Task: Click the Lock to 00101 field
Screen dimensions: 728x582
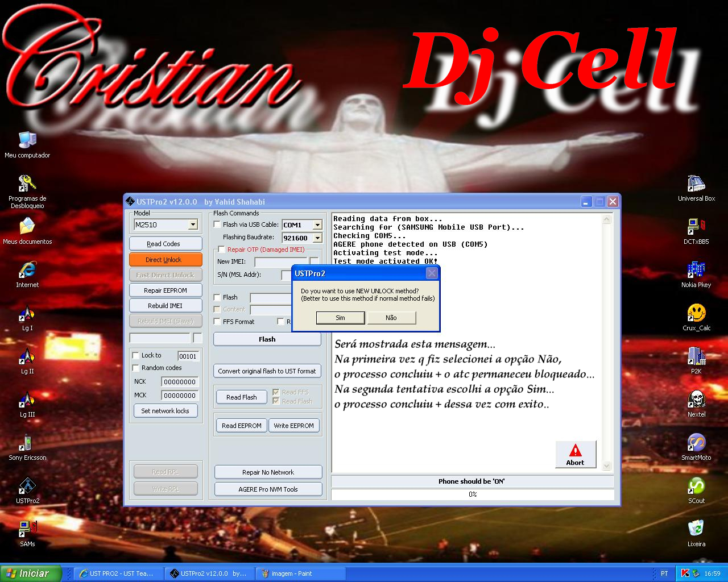Action: [188, 356]
